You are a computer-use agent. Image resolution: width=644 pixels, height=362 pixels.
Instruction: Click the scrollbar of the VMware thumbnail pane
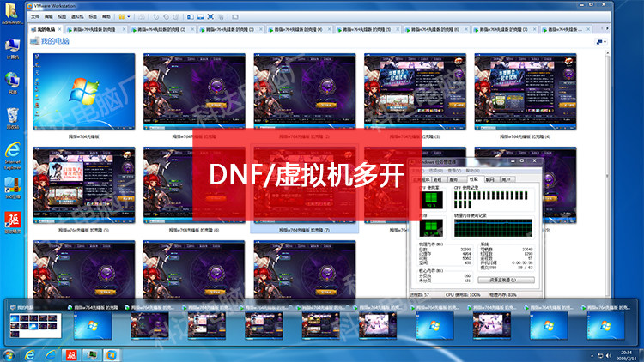607,173
